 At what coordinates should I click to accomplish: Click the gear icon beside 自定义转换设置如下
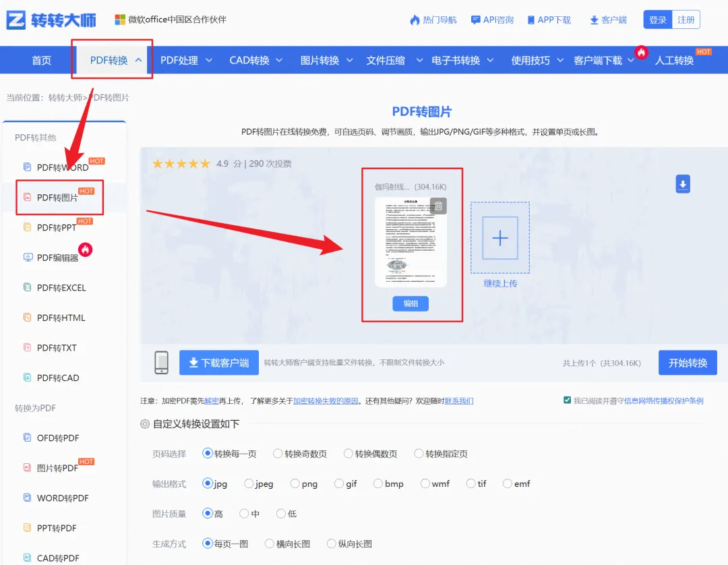(145, 424)
